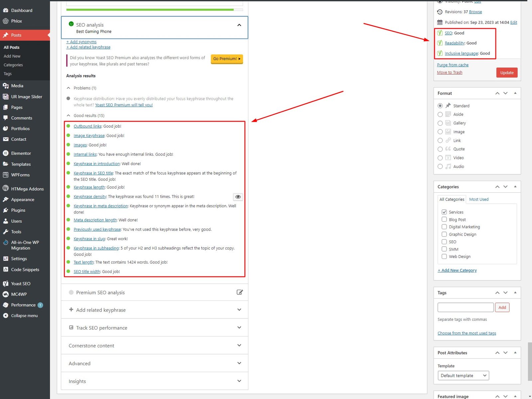Select the Quote post format
The image size is (532, 399).
(x=440, y=149)
